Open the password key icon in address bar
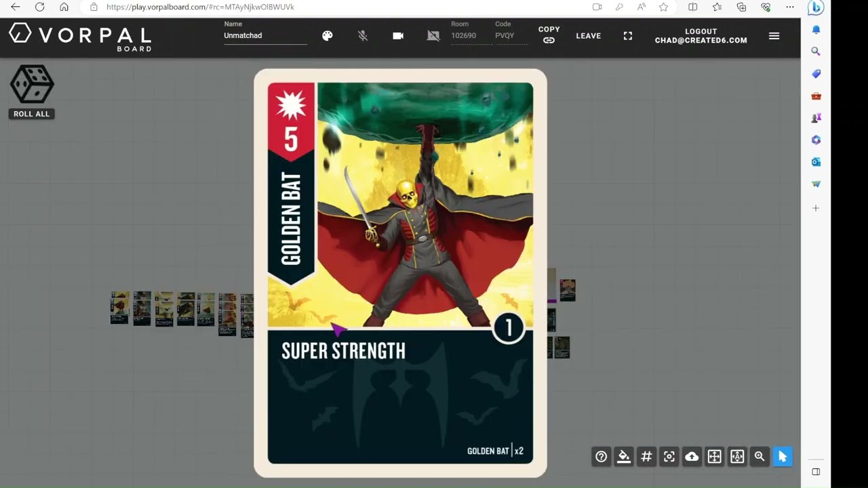The width and height of the screenshot is (868, 488). click(619, 7)
